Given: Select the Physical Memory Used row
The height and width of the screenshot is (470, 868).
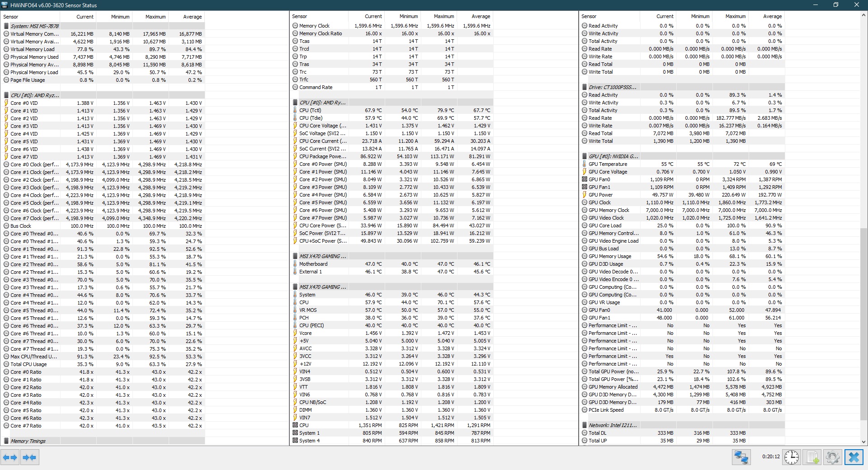Looking at the screenshot, I should [103, 57].
